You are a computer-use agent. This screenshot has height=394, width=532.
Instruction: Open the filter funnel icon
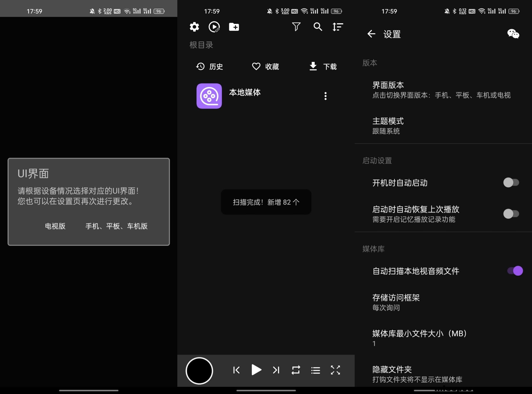(x=296, y=27)
